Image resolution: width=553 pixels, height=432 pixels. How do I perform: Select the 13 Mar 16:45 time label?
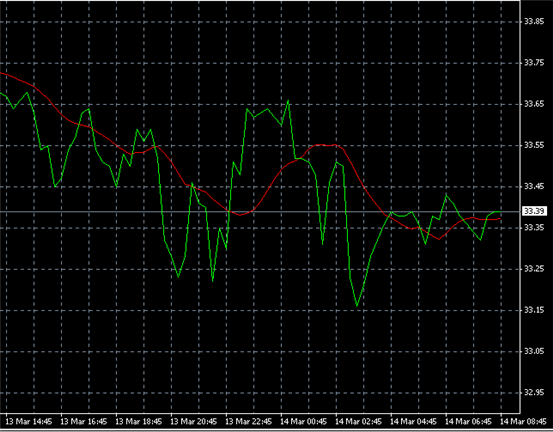84,422
